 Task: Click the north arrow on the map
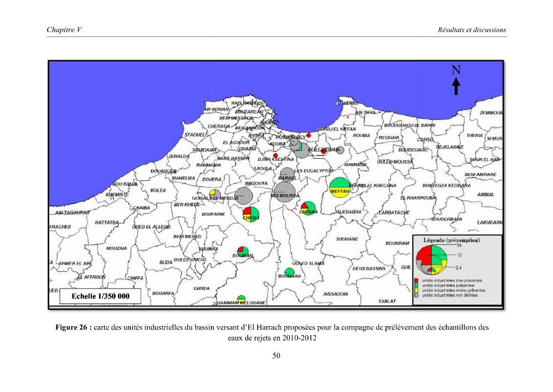point(456,86)
